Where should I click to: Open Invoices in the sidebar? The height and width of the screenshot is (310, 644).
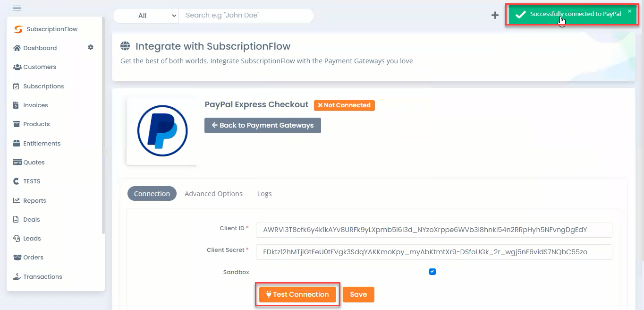pos(35,105)
